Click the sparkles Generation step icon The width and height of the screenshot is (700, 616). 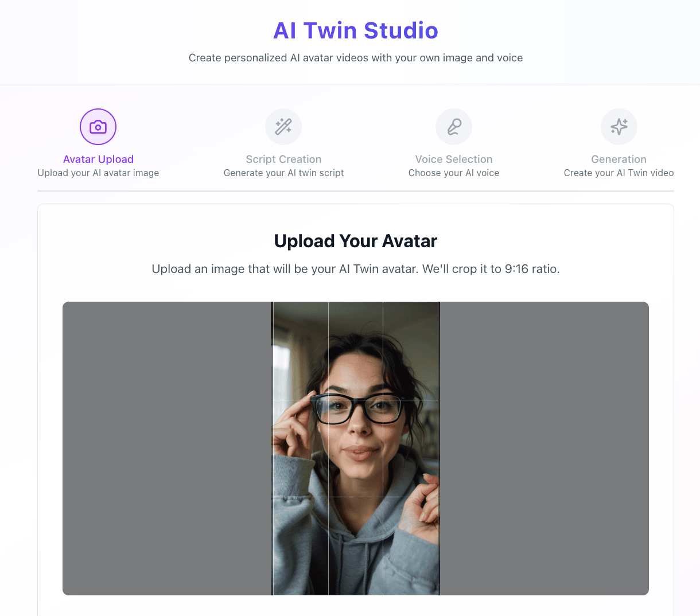tap(619, 127)
